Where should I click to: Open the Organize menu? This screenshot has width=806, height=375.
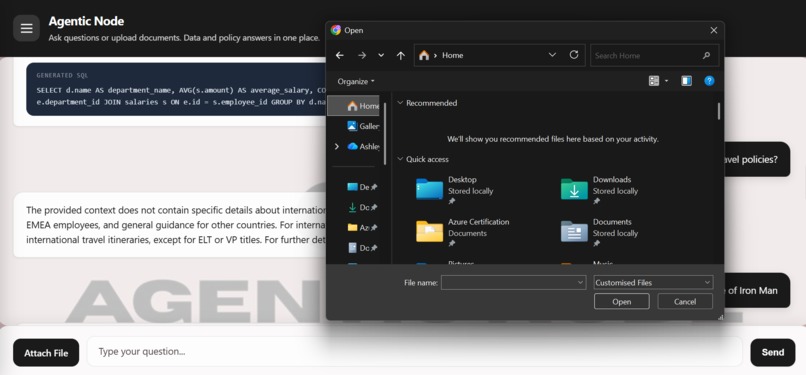[x=356, y=81]
